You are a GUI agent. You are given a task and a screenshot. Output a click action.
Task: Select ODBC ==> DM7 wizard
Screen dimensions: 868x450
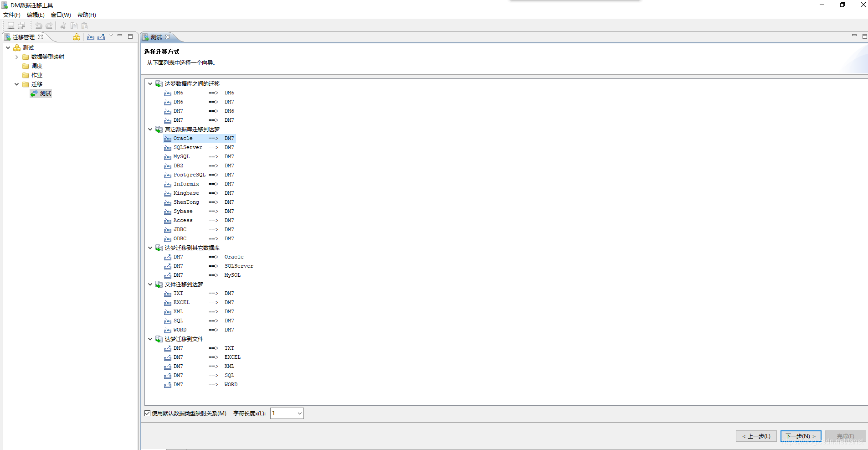(x=200, y=239)
